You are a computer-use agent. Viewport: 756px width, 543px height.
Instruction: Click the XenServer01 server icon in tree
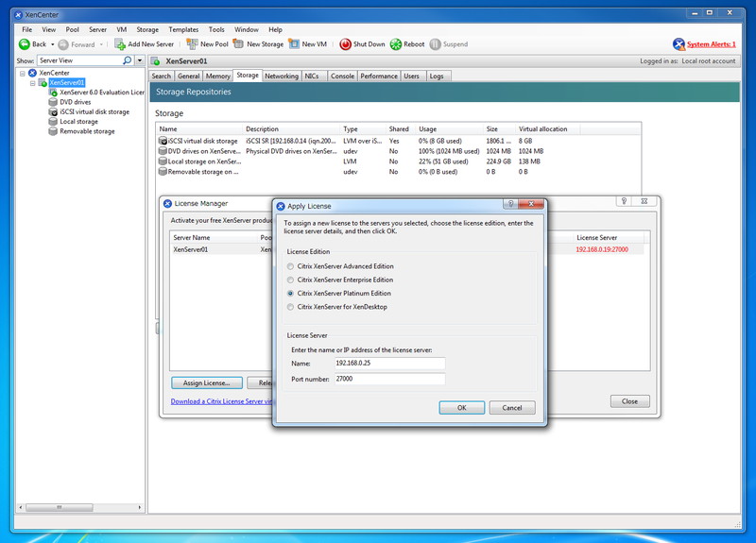(x=43, y=83)
